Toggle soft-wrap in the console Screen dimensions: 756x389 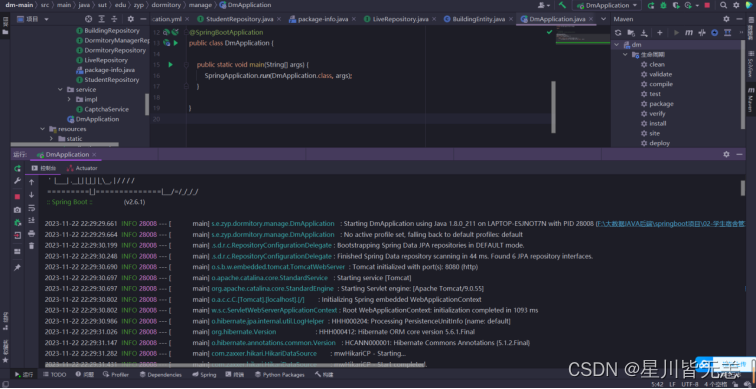(x=31, y=208)
